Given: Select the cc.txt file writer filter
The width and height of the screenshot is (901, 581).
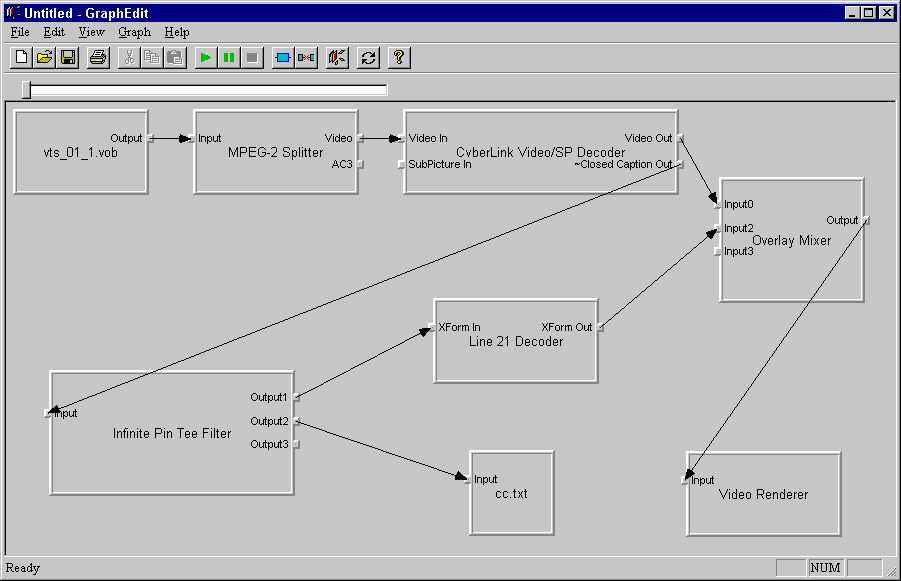Looking at the screenshot, I should click(x=511, y=493).
